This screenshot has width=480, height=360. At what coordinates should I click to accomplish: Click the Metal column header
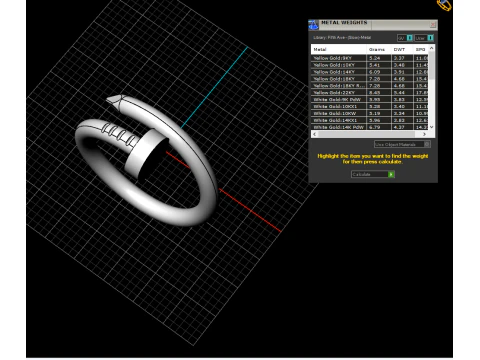tap(339, 49)
